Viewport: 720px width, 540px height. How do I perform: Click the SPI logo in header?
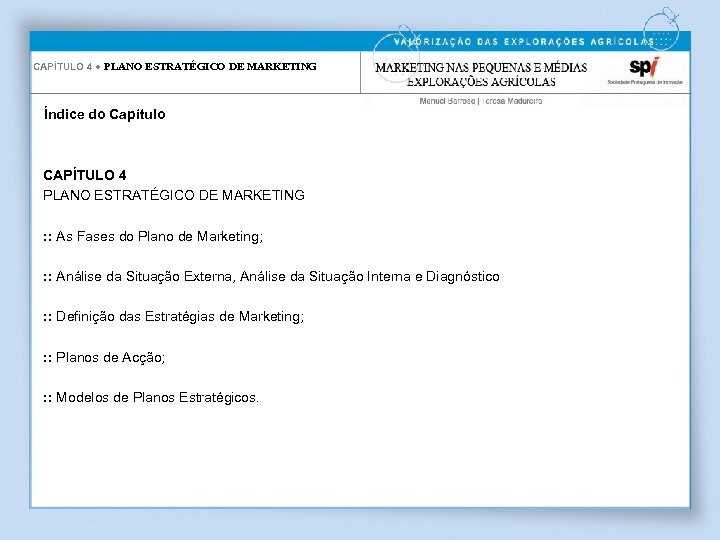coord(644,67)
